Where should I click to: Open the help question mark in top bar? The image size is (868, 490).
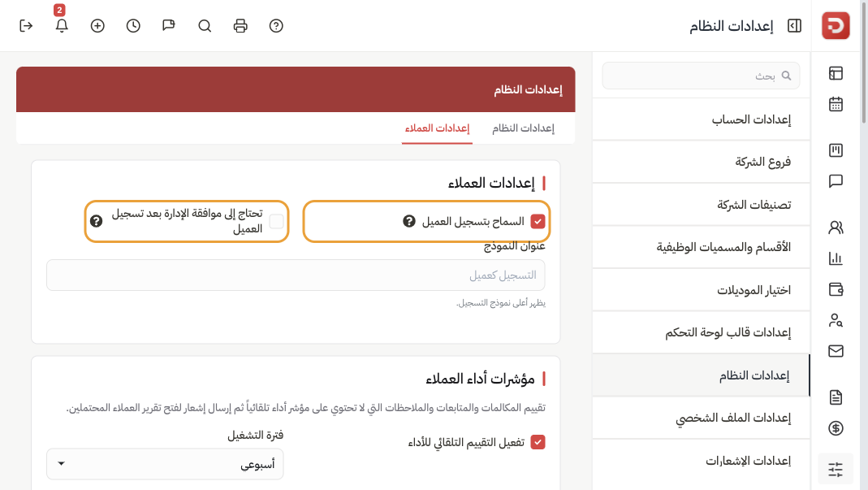point(276,26)
